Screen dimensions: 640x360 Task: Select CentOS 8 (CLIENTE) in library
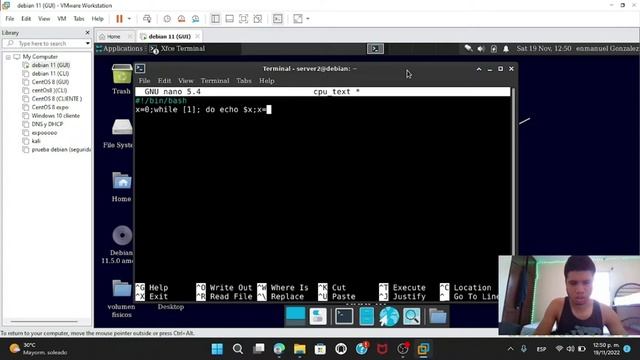point(57,99)
